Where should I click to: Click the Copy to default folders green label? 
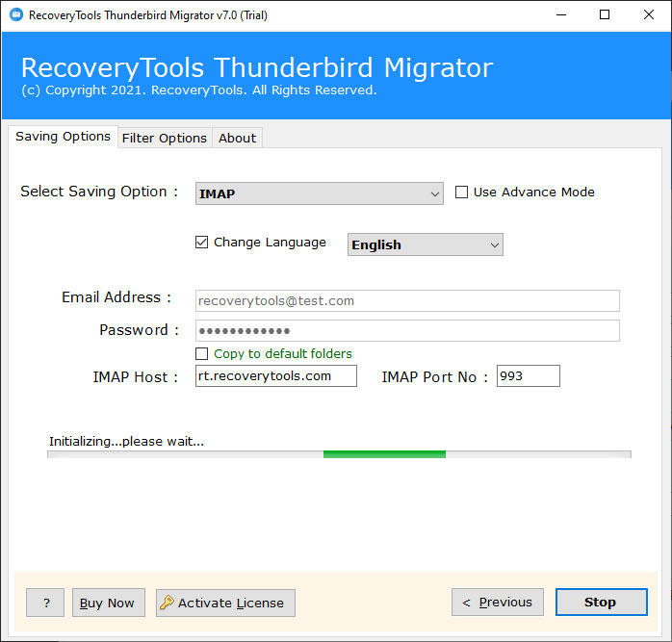click(283, 353)
